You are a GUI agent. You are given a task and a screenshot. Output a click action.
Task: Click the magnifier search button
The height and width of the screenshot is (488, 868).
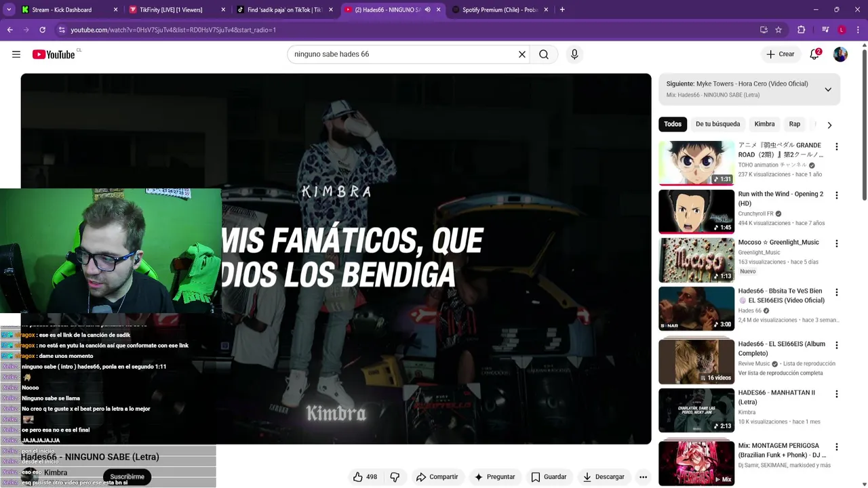[544, 54]
